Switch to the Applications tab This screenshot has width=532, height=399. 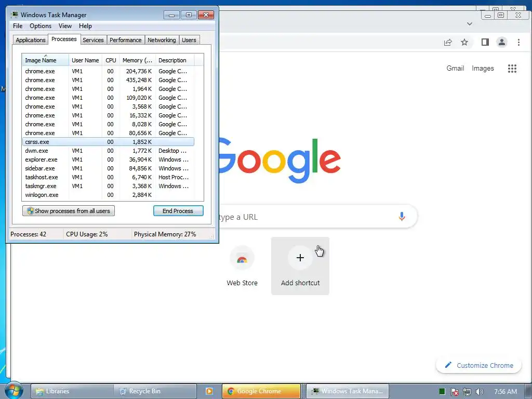click(31, 40)
